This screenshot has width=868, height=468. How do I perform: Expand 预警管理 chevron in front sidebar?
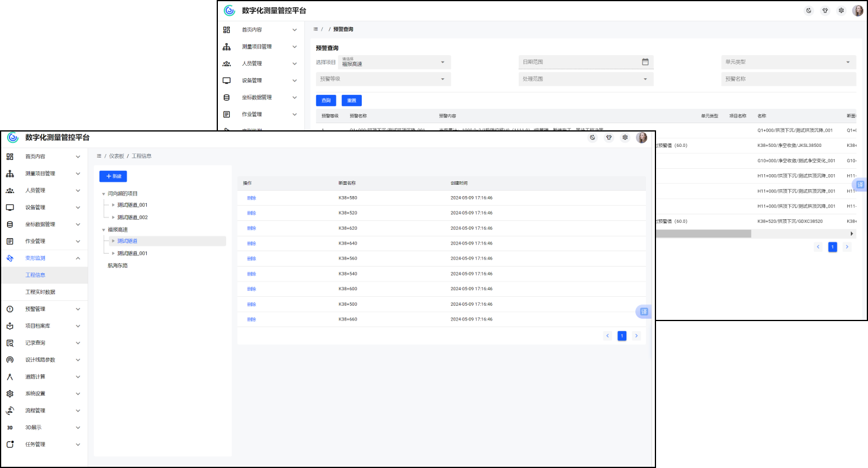[x=78, y=309]
